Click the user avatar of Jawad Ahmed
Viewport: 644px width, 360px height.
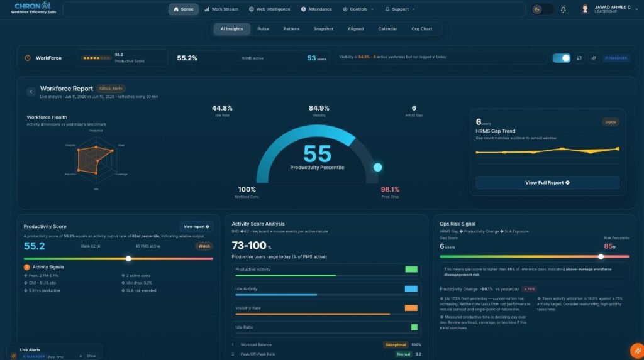tap(585, 9)
